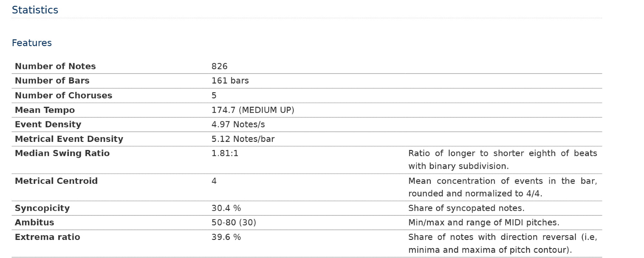Viewport: 644px width, 258px height.
Task: Click the 4.97 Notes/s value
Action: coord(238,124)
